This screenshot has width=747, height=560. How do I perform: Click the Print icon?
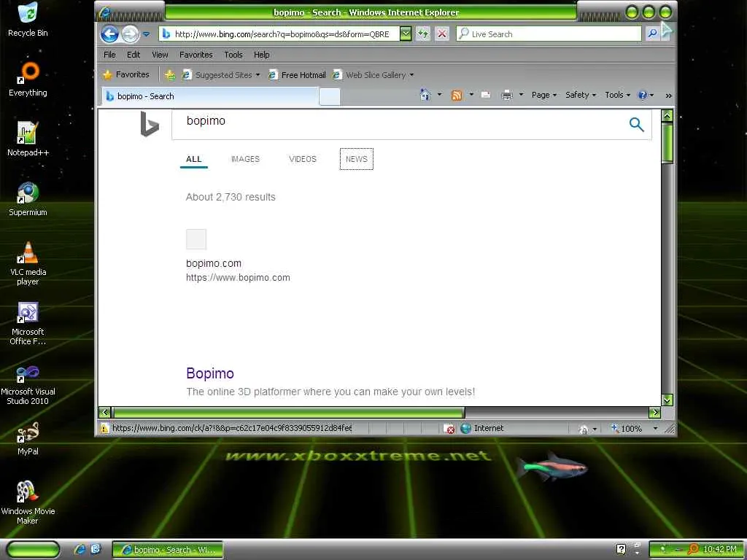pyautogui.click(x=507, y=96)
